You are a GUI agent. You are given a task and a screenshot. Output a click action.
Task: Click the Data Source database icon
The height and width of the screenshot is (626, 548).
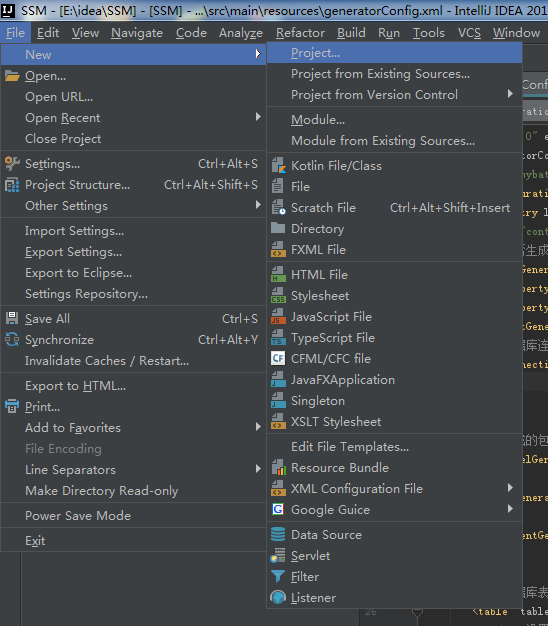[x=278, y=534]
